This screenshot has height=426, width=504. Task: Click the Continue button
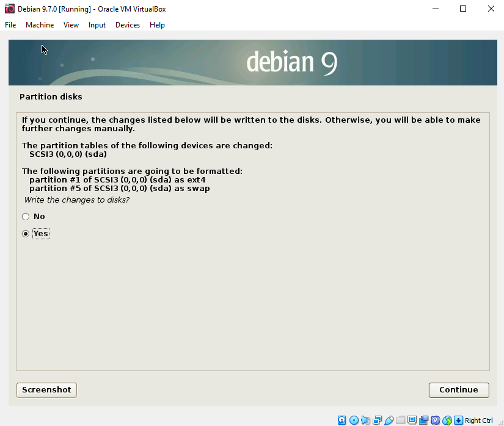pos(459,390)
